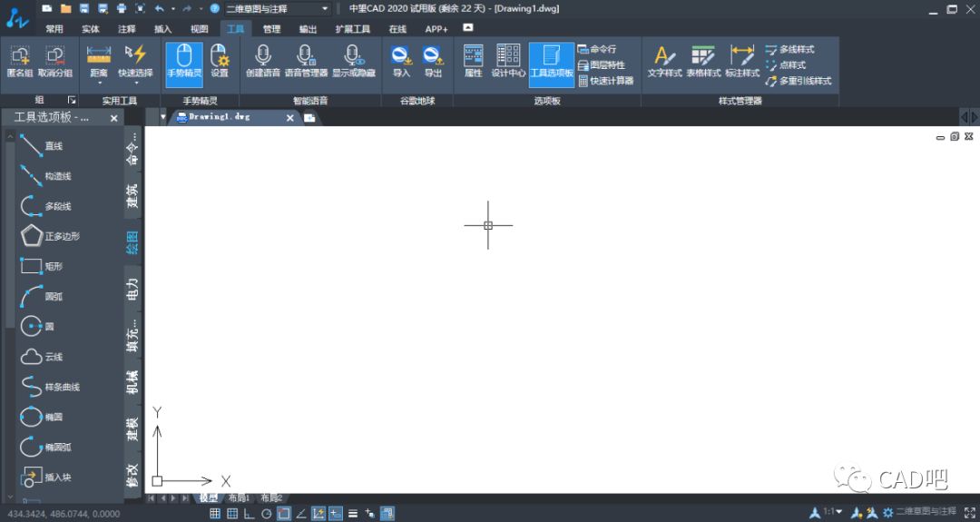The image size is (980, 522).
Task: Click the 多重引线样式 multileader style button
Action: tap(799, 81)
